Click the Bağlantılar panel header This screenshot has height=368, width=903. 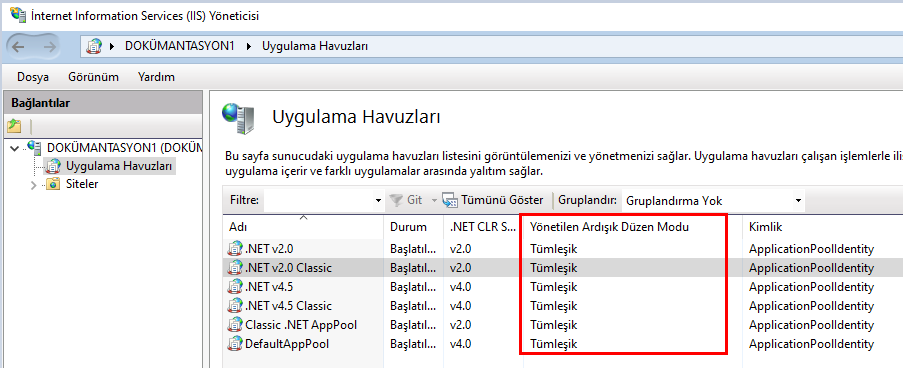103,103
